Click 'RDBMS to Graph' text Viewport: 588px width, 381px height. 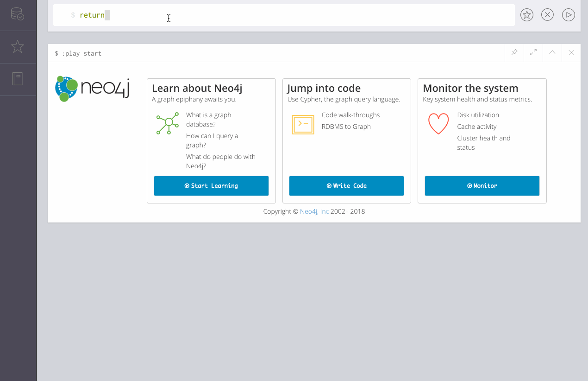click(346, 127)
